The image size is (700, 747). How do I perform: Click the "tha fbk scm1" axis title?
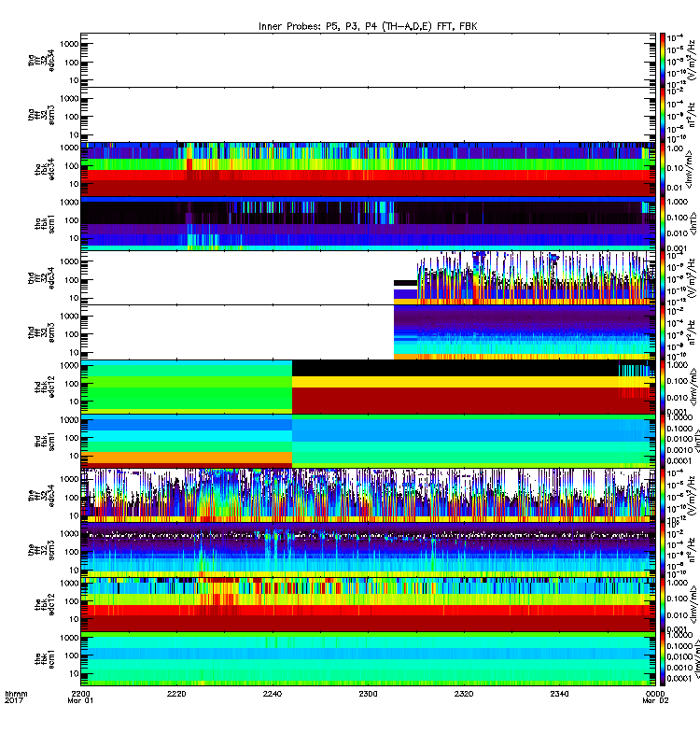click(x=44, y=223)
